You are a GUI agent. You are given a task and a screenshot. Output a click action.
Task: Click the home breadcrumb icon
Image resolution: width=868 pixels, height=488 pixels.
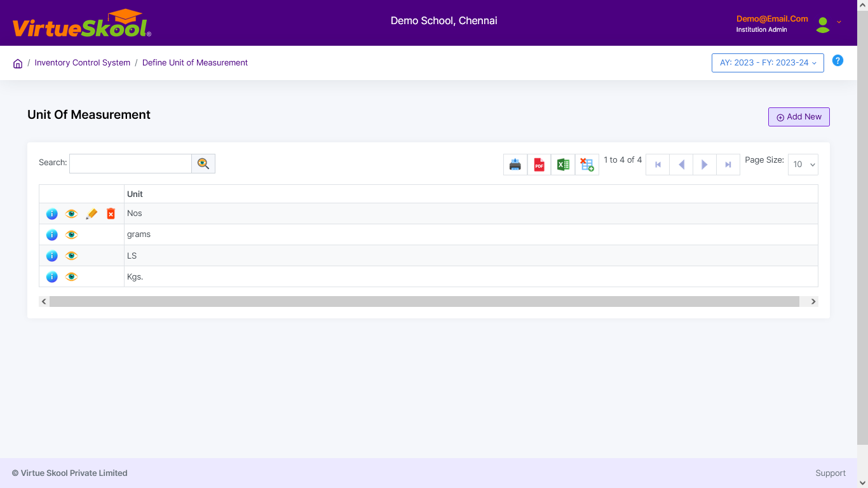[18, 64]
